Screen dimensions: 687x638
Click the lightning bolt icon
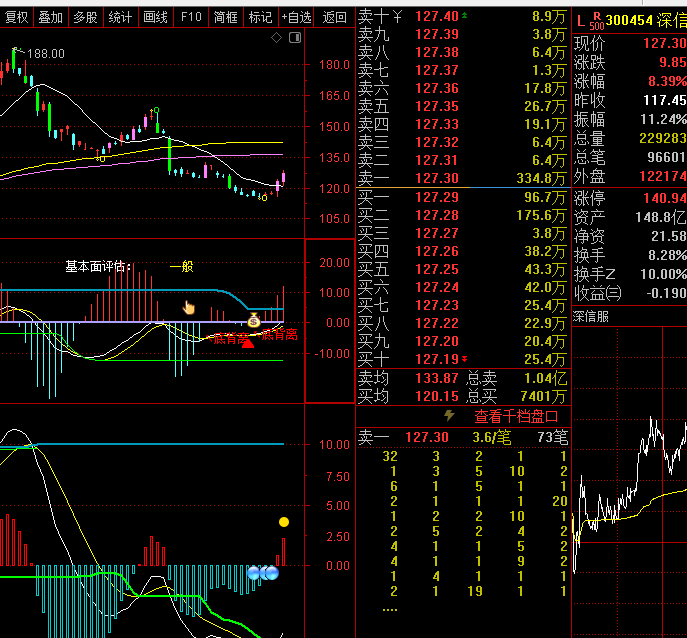pos(449,415)
